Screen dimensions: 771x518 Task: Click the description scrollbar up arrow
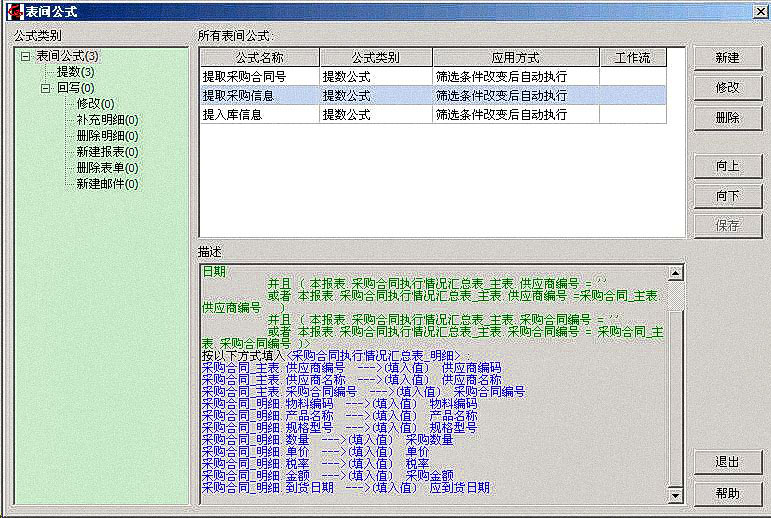point(676,273)
